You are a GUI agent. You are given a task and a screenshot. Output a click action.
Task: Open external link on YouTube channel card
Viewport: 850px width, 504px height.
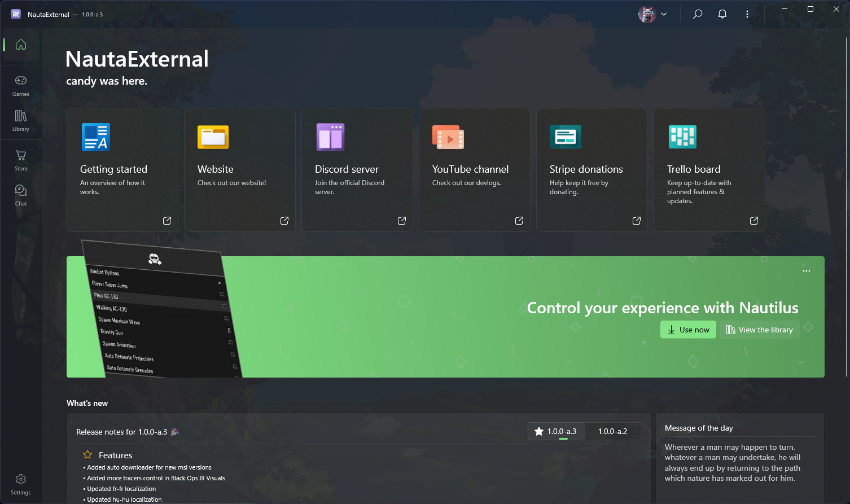[x=519, y=221]
